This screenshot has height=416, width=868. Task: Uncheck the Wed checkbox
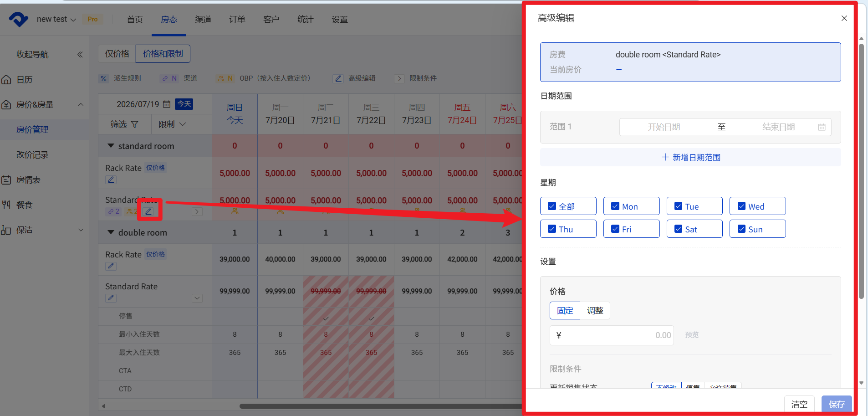click(x=741, y=206)
